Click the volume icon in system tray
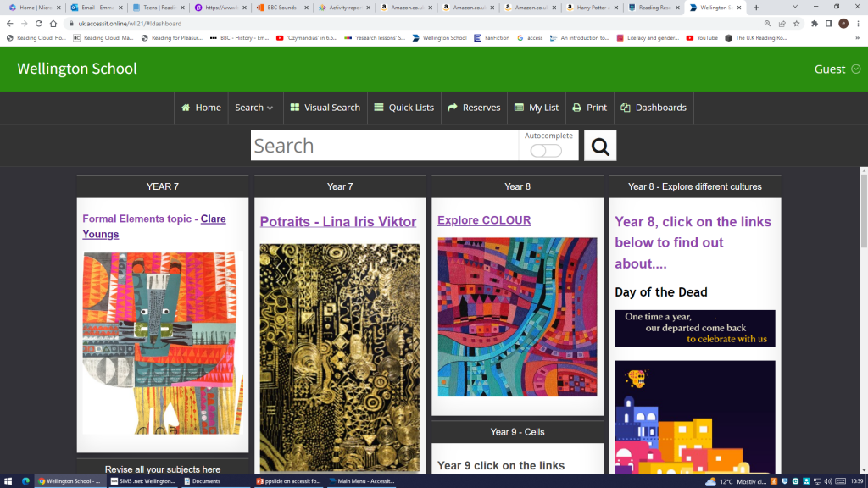Image resolution: width=868 pixels, height=488 pixels. (828, 481)
